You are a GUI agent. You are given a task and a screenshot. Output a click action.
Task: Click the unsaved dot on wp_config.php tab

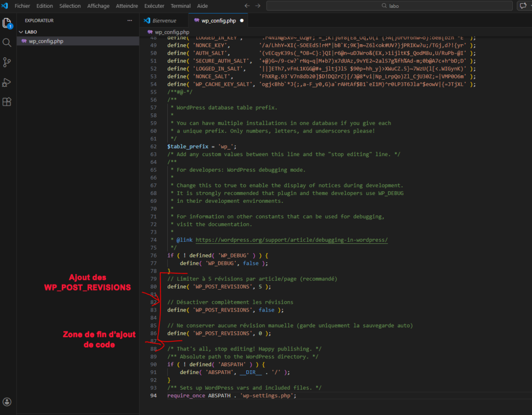click(242, 20)
